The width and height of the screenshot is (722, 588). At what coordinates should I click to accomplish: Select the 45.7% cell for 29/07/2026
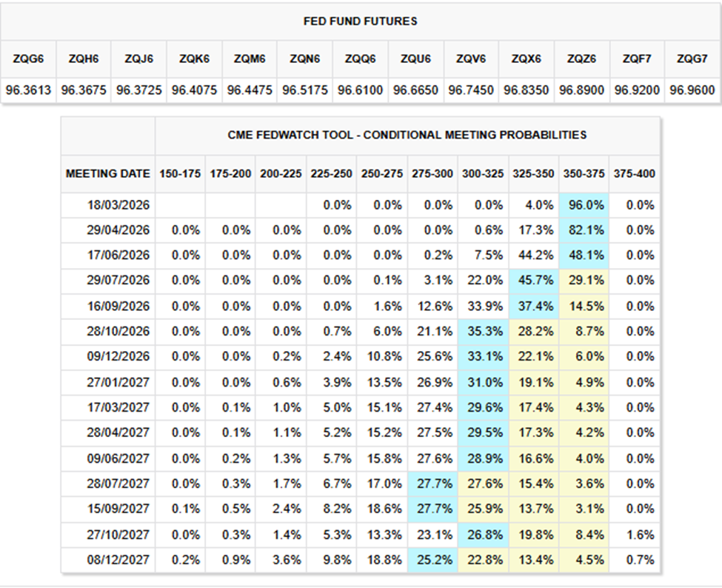tap(533, 281)
